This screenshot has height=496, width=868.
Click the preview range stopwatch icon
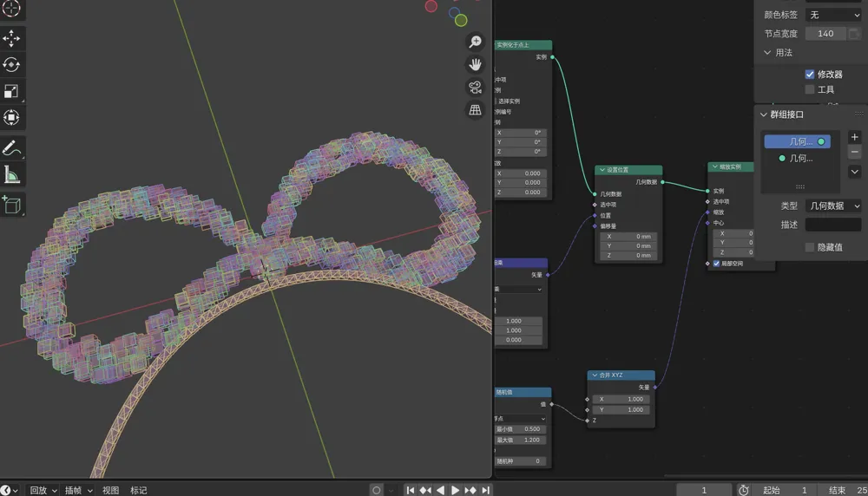(x=744, y=490)
